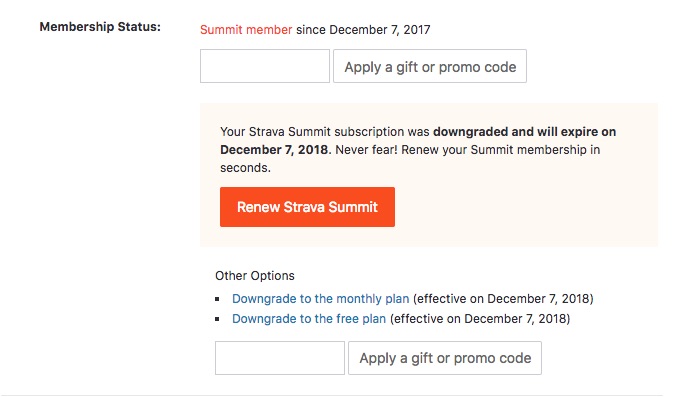
Task: Focus the lower promo code text field
Action: coord(280,358)
